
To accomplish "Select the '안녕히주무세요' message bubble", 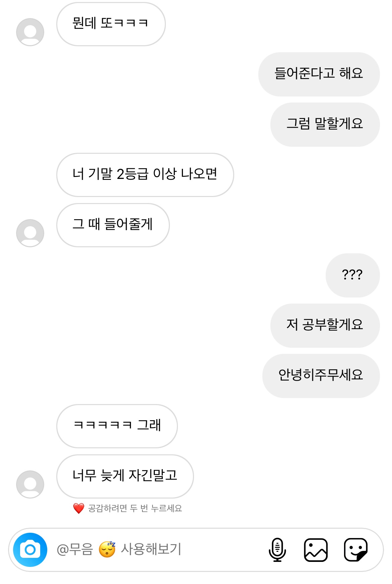I will coord(321,376).
